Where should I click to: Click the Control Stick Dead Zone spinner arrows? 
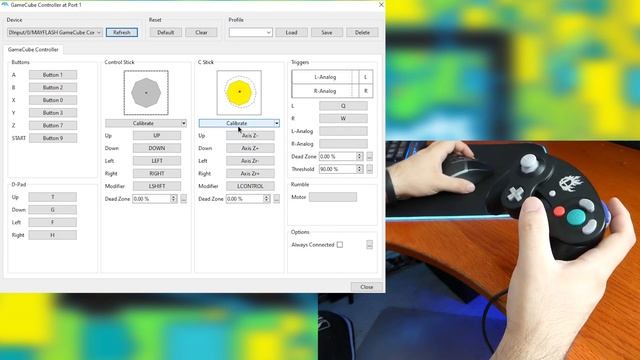[x=173, y=199]
